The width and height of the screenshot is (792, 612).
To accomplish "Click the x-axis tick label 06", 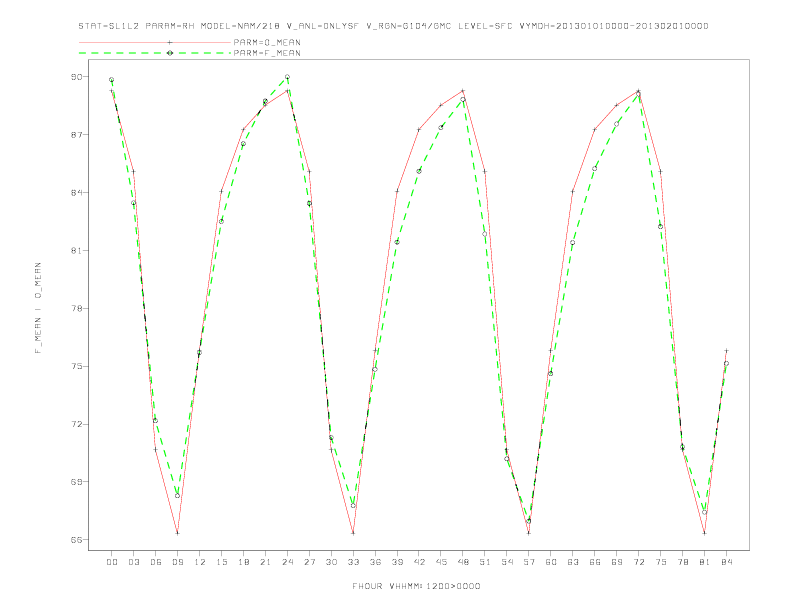I will coord(156,562).
